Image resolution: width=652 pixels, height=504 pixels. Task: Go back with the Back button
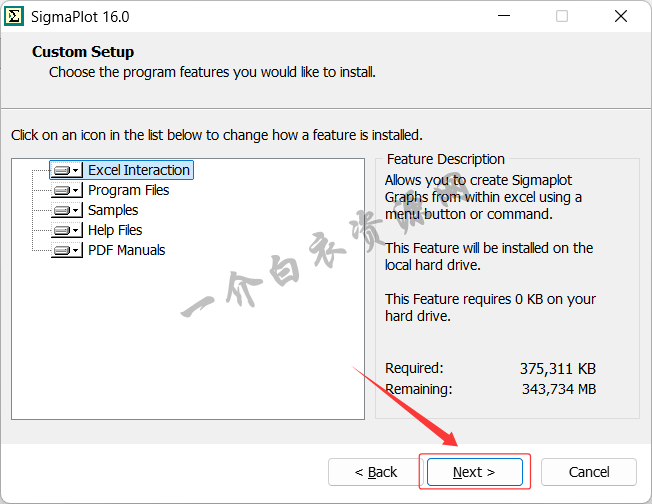(376, 472)
